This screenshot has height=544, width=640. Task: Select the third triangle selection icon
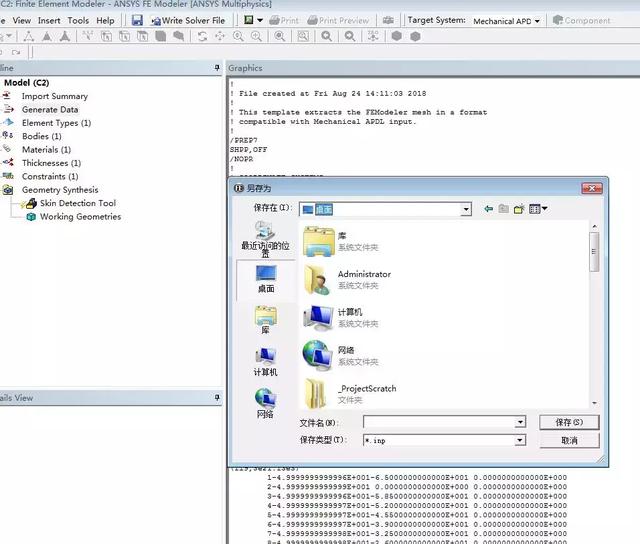pyautogui.click(x=65, y=36)
